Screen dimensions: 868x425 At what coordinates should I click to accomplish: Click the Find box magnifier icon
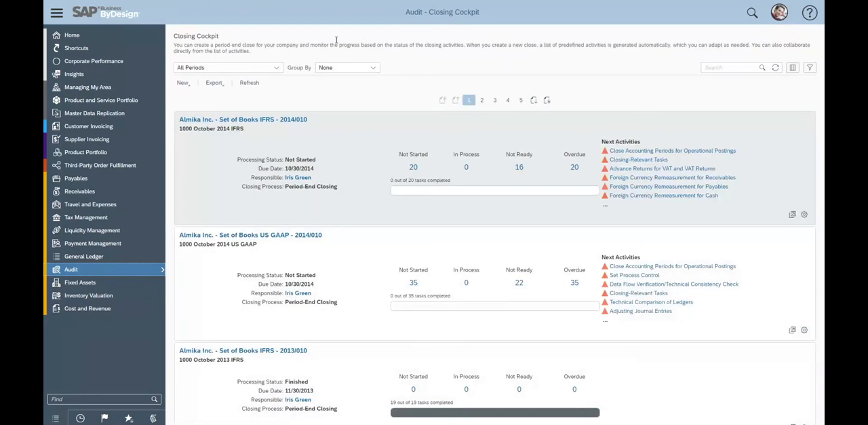pyautogui.click(x=155, y=399)
